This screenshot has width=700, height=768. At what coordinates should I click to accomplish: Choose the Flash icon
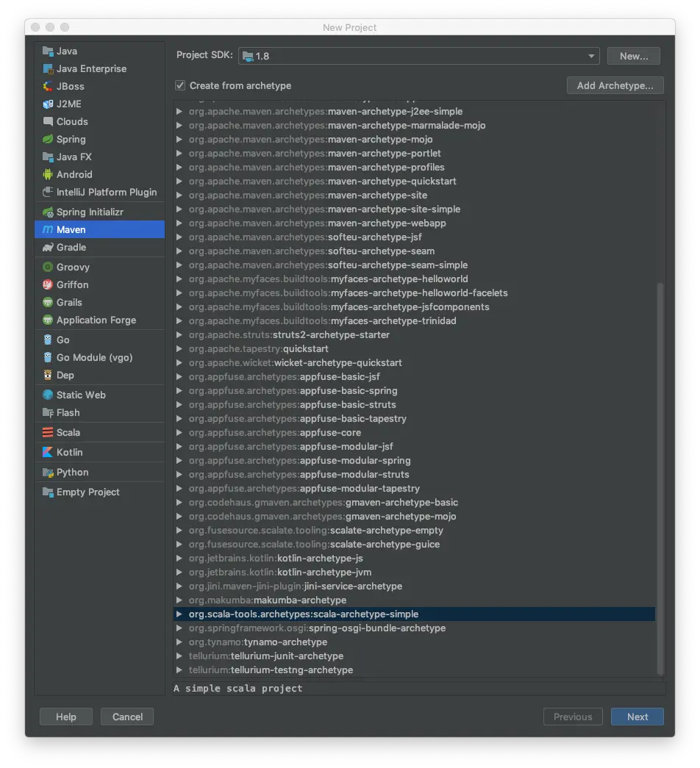(x=48, y=412)
